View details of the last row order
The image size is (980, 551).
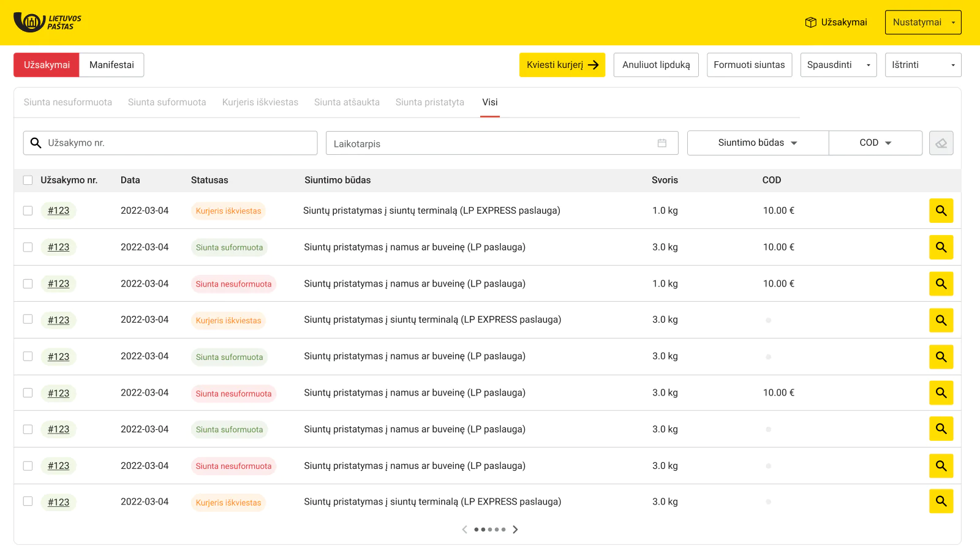(x=941, y=501)
